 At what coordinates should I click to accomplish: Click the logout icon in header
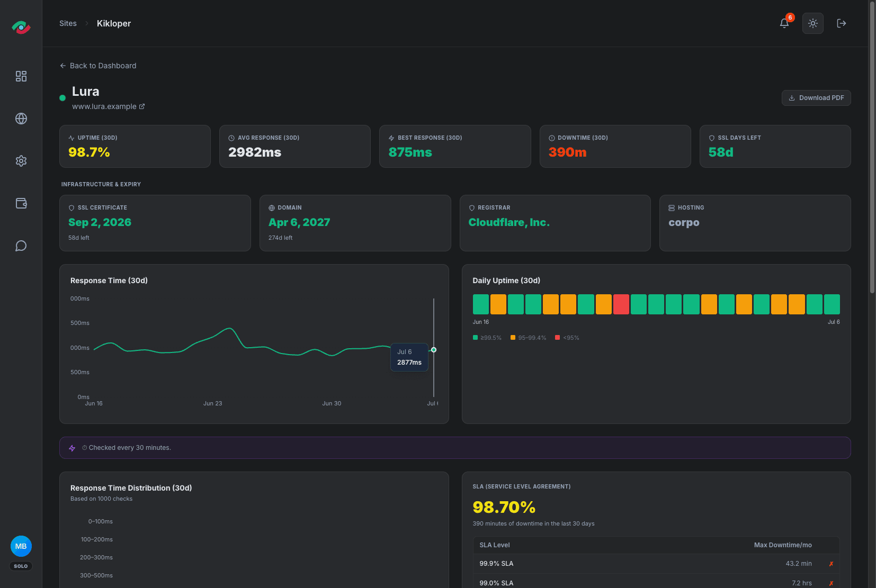(842, 23)
